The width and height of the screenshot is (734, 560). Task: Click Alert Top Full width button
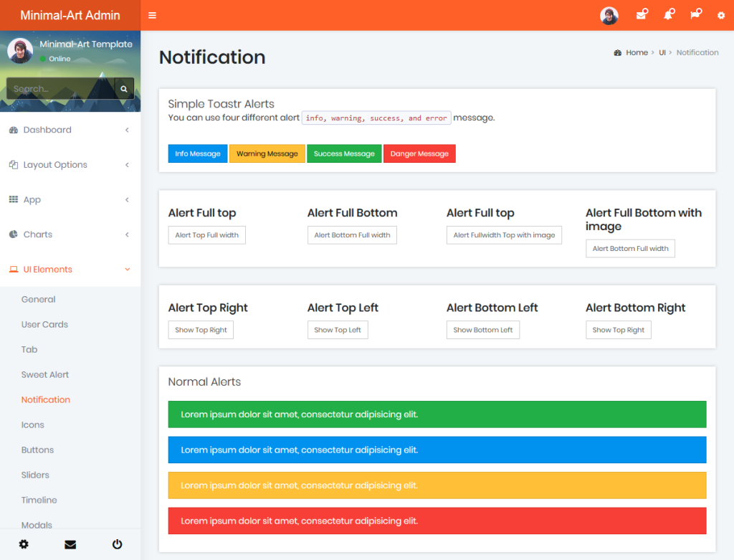coord(207,235)
